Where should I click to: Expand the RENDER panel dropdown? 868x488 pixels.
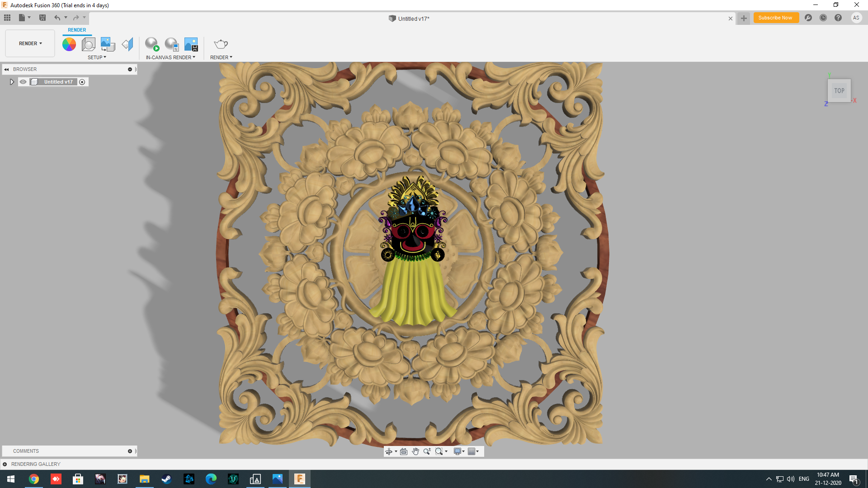(221, 57)
